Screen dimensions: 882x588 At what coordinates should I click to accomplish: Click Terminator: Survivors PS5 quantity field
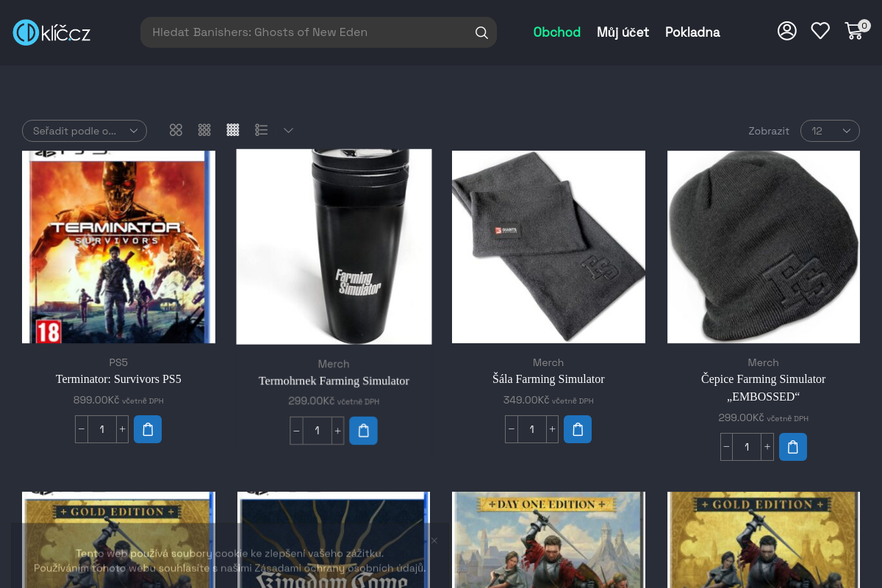click(102, 429)
